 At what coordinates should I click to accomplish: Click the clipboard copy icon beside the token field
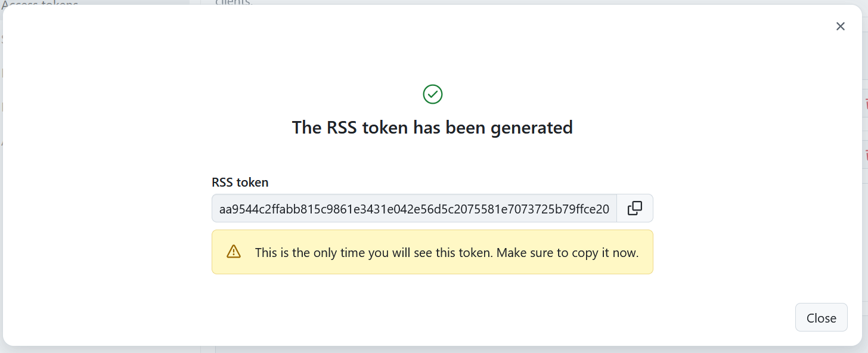pos(634,208)
